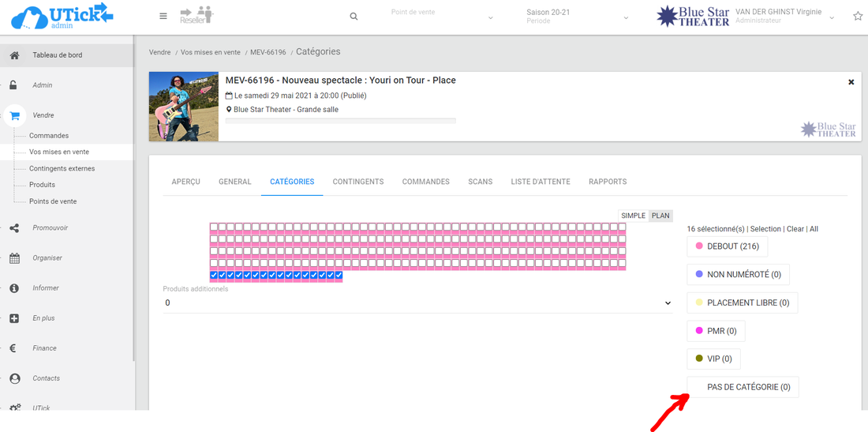The height and width of the screenshot is (432, 868).
Task: Check the first seat in top row
Action: [214, 227]
